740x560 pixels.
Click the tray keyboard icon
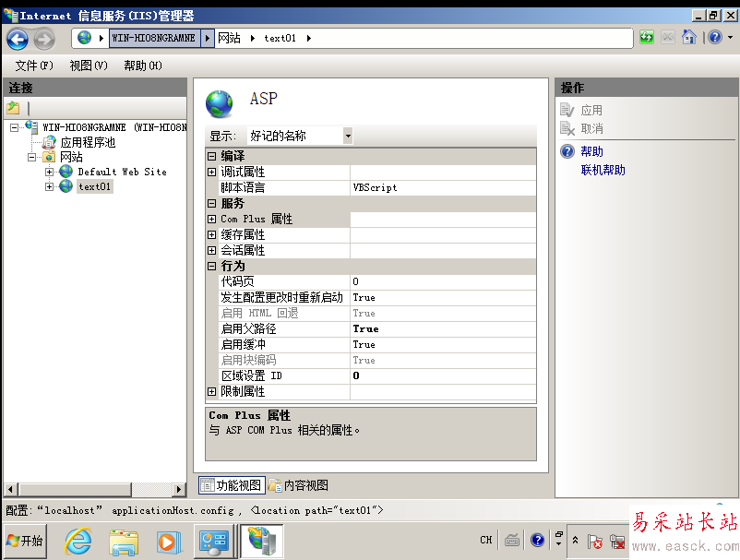coord(512,540)
